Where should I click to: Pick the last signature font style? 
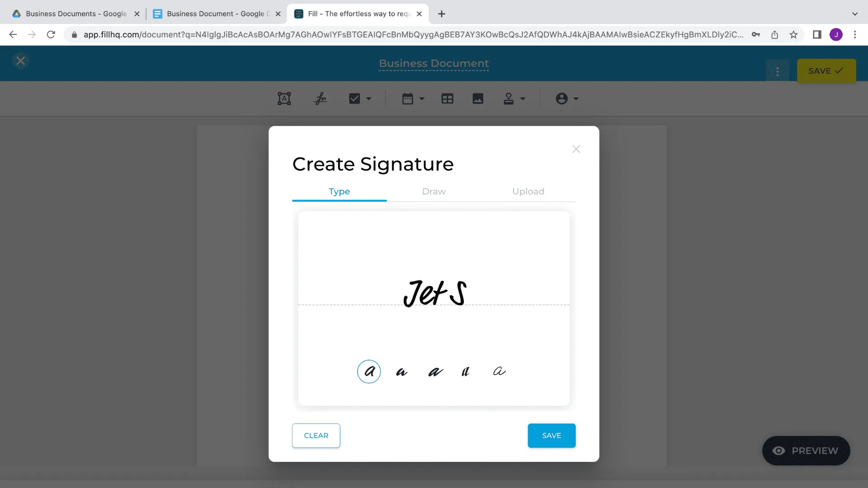500,371
